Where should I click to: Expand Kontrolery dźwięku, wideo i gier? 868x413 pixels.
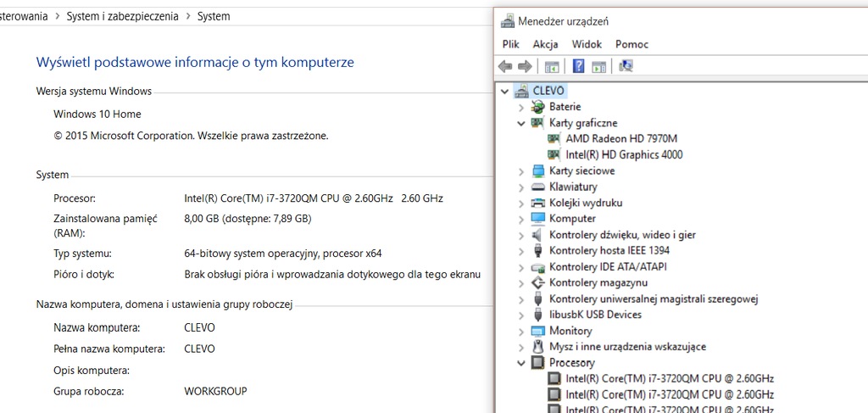521,235
